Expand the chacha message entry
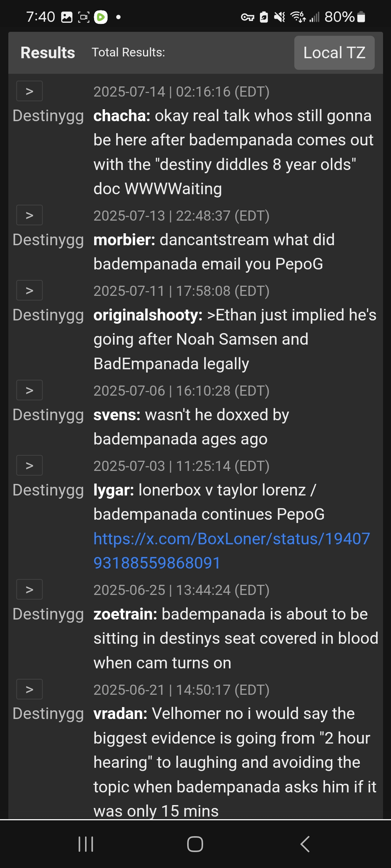391x868 pixels. [x=29, y=91]
